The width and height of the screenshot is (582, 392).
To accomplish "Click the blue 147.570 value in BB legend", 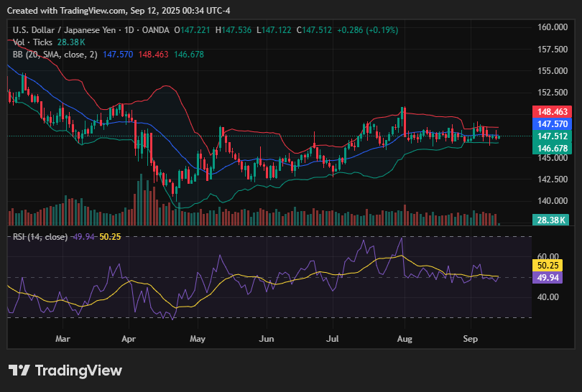I will point(118,55).
